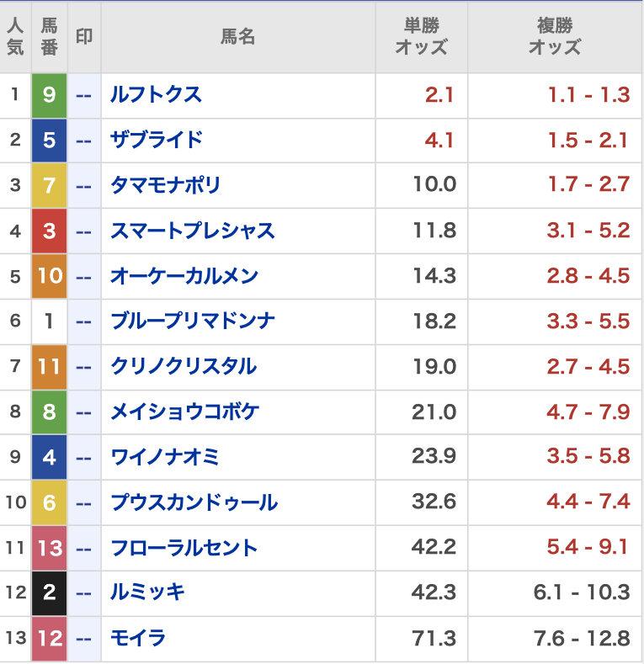Open horse link ルフトクス
This screenshot has width=644, height=664.
click(x=157, y=94)
